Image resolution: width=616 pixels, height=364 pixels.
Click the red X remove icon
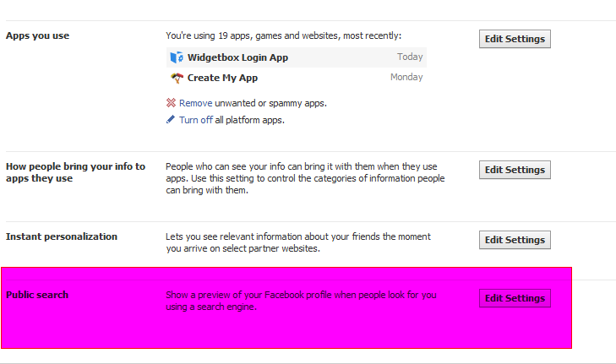172,103
